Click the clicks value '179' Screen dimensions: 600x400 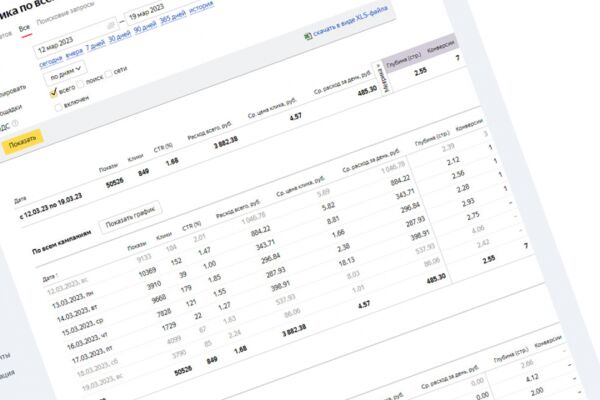point(186,289)
